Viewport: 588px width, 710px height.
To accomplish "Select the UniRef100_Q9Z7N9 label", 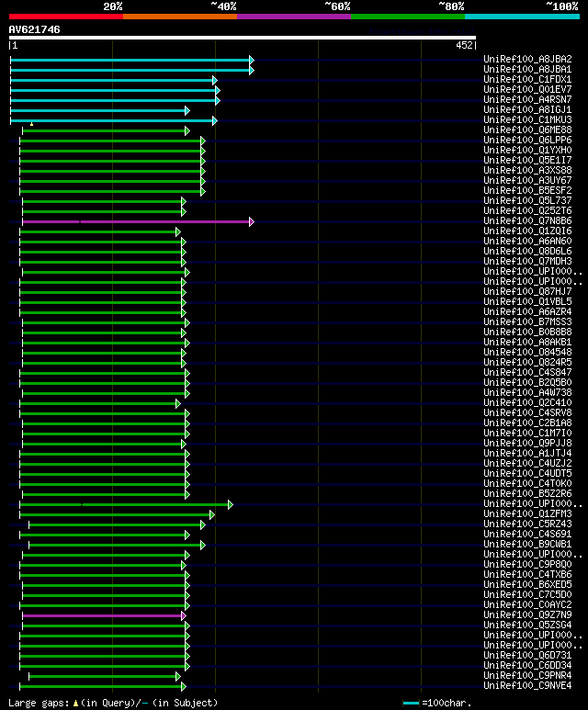I will click(x=527, y=614).
